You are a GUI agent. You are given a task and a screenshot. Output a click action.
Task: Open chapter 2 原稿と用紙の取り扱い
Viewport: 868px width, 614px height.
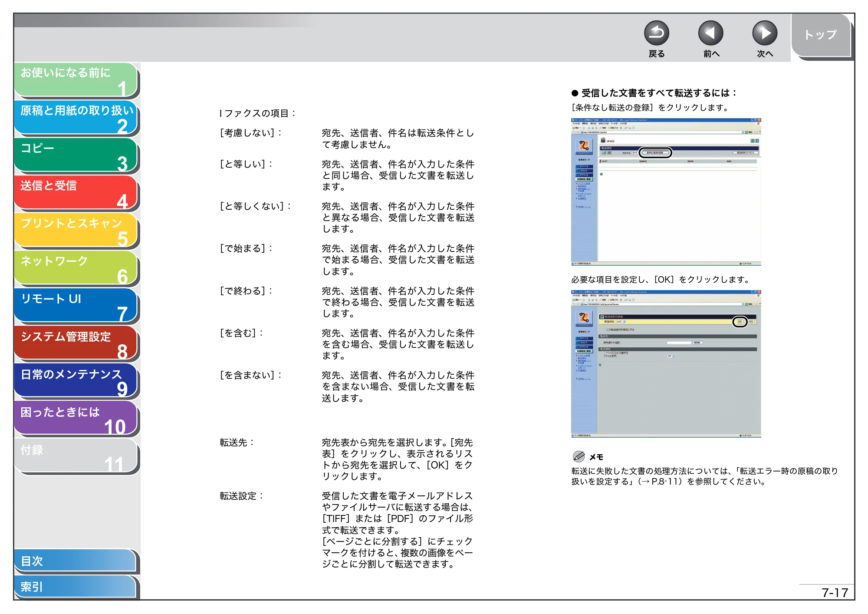[76, 118]
